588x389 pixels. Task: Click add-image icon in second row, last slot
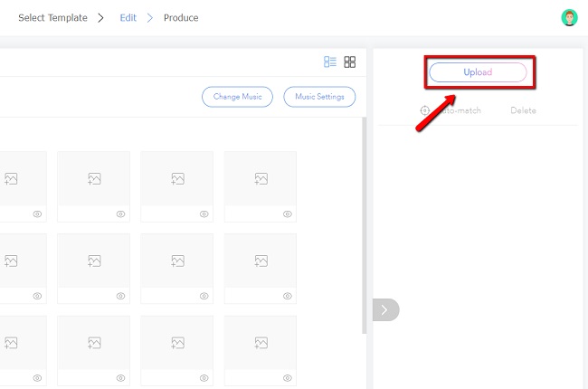pos(261,261)
